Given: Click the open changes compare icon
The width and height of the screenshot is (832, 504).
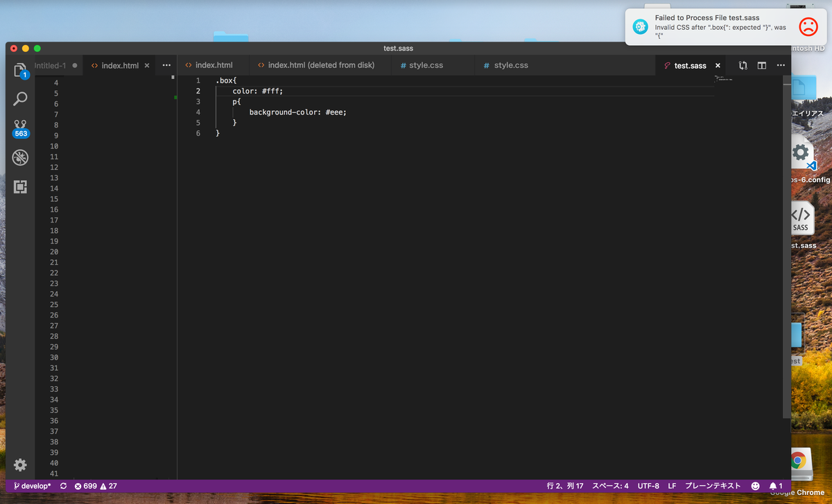Looking at the screenshot, I should (x=743, y=66).
